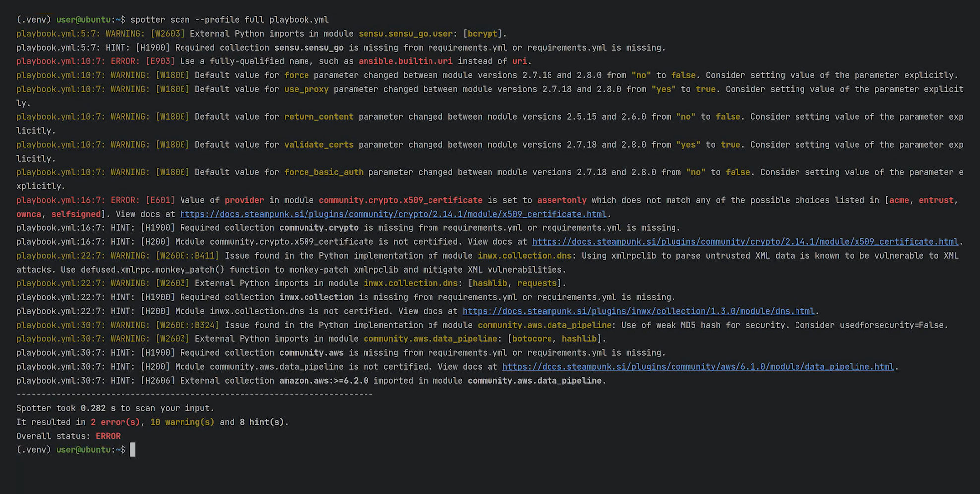Open x509_certificate docs link in E601 error line
Screen dimensions: 980x494
[x=393, y=214]
